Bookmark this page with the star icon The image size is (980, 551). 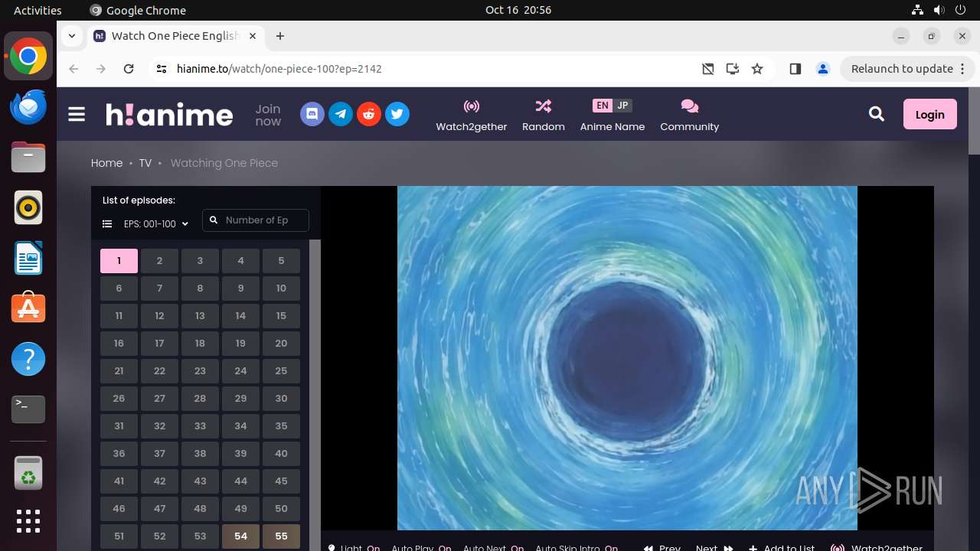tap(757, 69)
